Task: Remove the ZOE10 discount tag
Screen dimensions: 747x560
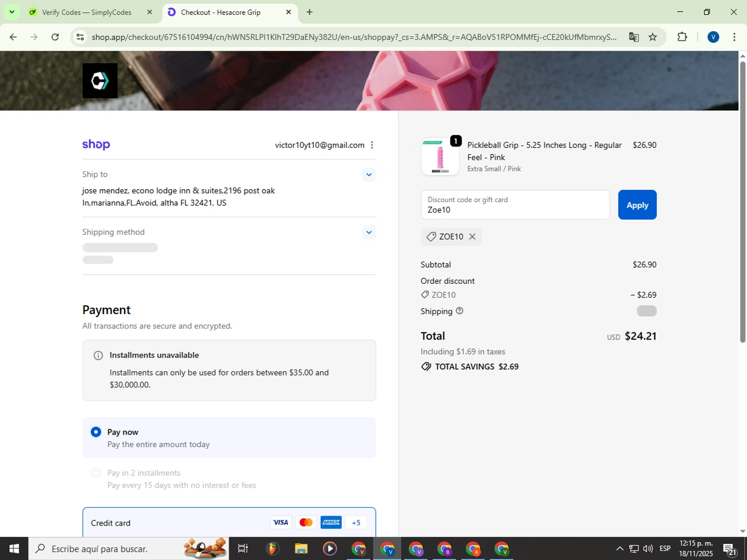Action: point(472,236)
